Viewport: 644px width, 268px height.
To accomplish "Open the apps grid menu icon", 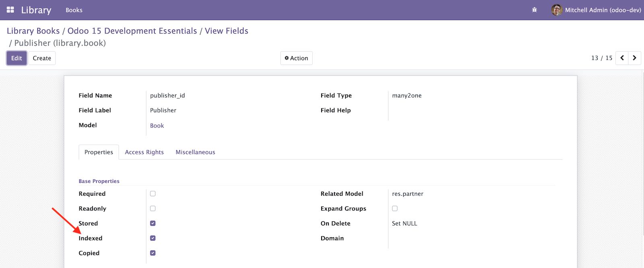I will click(10, 10).
